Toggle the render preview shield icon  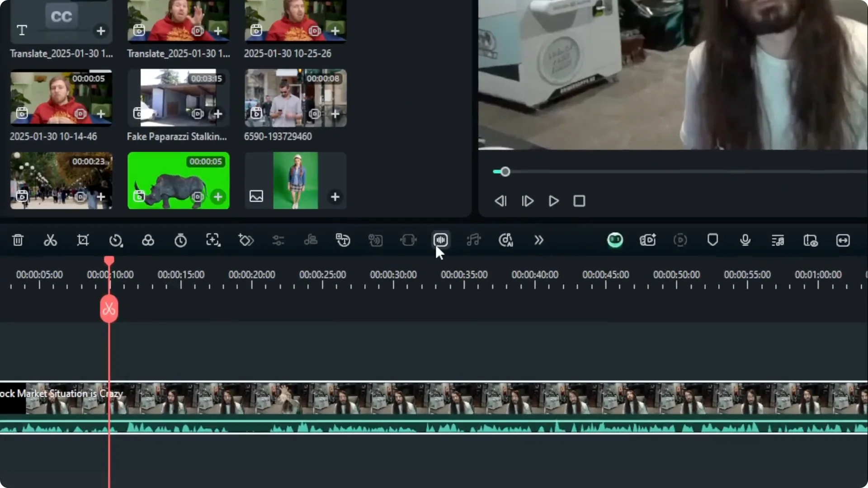click(x=713, y=240)
